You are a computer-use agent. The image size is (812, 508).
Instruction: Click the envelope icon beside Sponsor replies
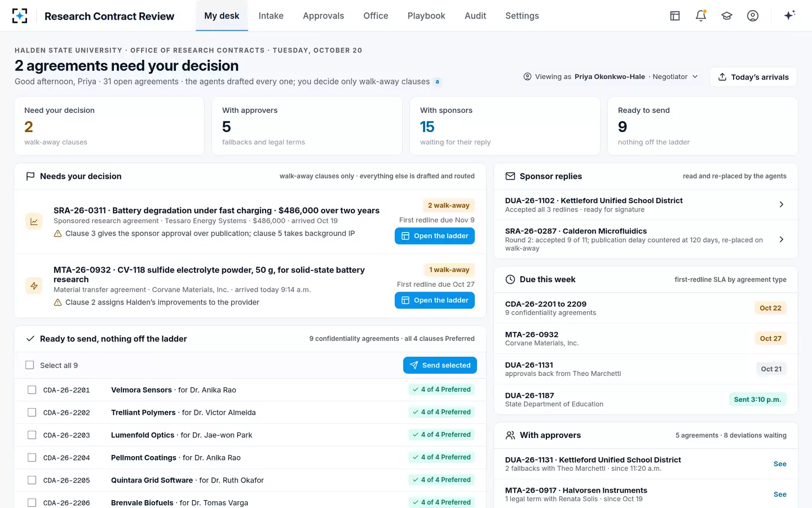point(510,176)
